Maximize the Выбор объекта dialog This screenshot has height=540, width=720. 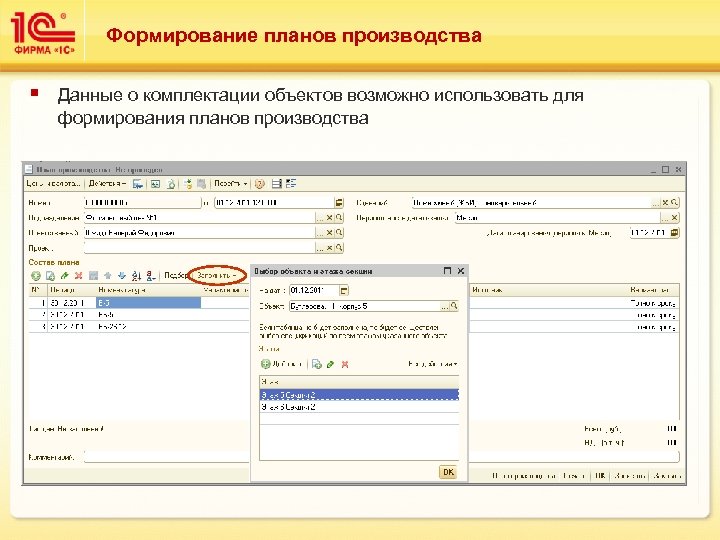pos(448,271)
